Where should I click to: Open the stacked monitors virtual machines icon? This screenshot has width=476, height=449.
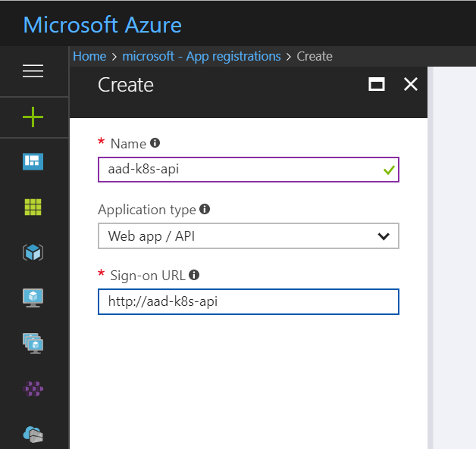coord(33,343)
